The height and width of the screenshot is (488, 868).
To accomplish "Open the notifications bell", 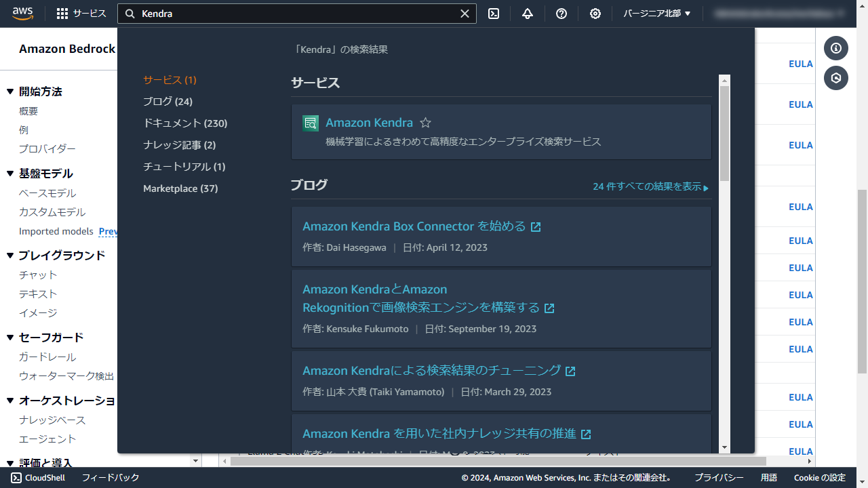I will coord(528,14).
